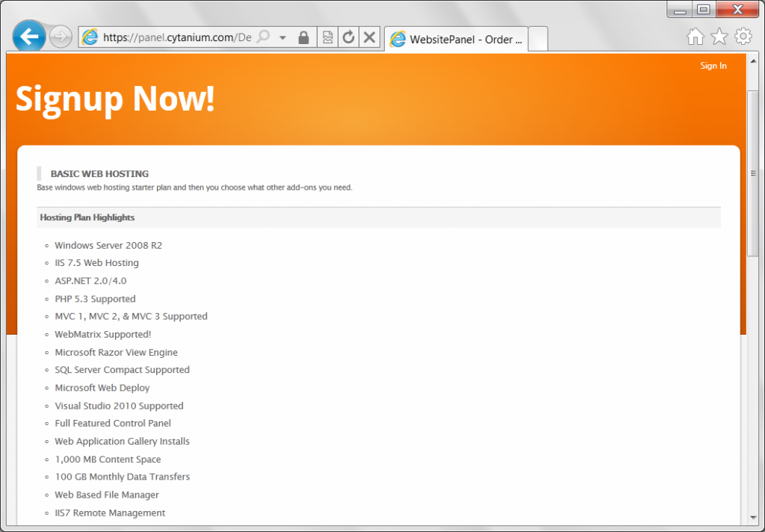Viewport: 765px width, 532px height.
Task: Restore down the browser window
Action: click(x=703, y=9)
